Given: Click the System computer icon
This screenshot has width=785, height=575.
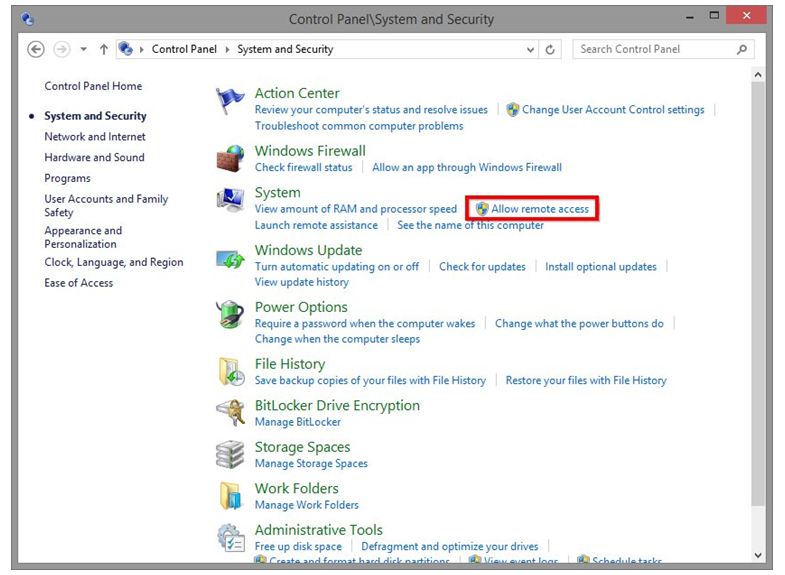Looking at the screenshot, I should tap(230, 200).
